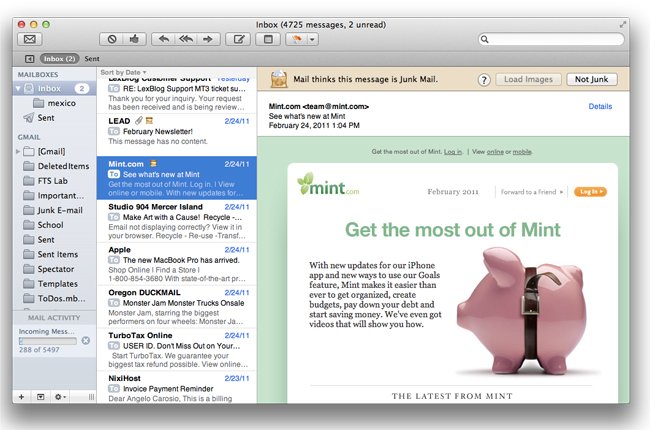Toggle mail activity pane icon
Viewport: 650px width, 430px height.
pyautogui.click(x=40, y=397)
